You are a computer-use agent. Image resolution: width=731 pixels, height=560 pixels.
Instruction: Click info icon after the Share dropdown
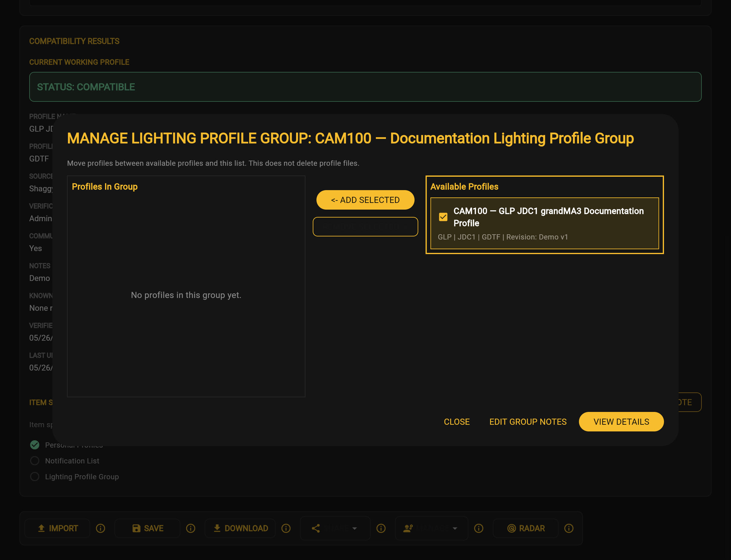pos(381,528)
